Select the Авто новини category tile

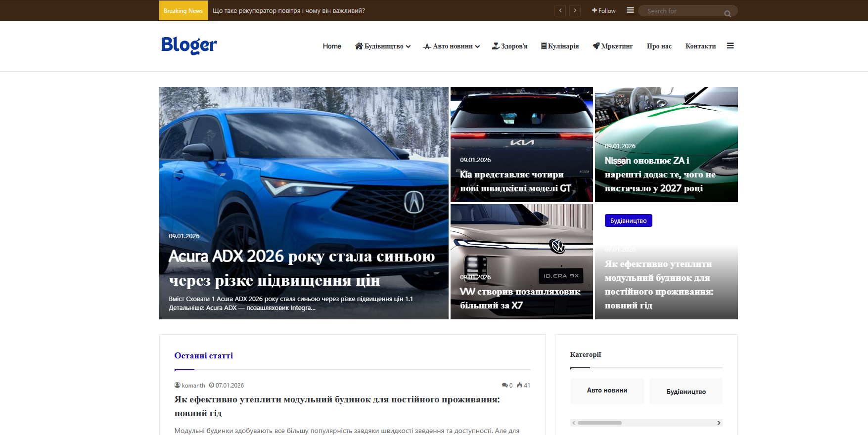pyautogui.click(x=607, y=391)
